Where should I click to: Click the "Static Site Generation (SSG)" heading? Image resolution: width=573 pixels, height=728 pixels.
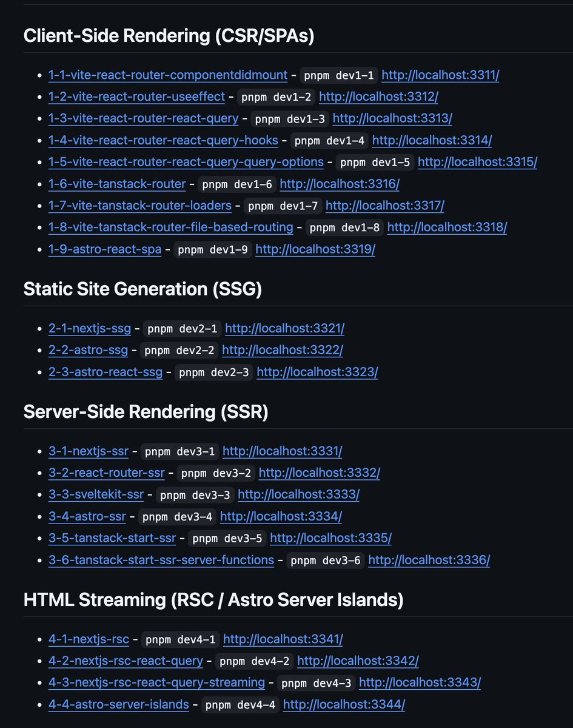click(x=142, y=289)
